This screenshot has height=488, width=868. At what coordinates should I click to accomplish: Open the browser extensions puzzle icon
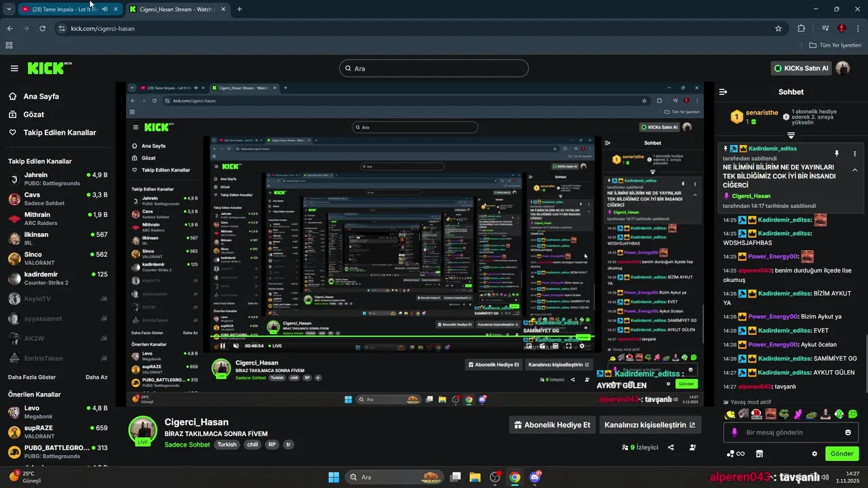click(x=802, y=28)
